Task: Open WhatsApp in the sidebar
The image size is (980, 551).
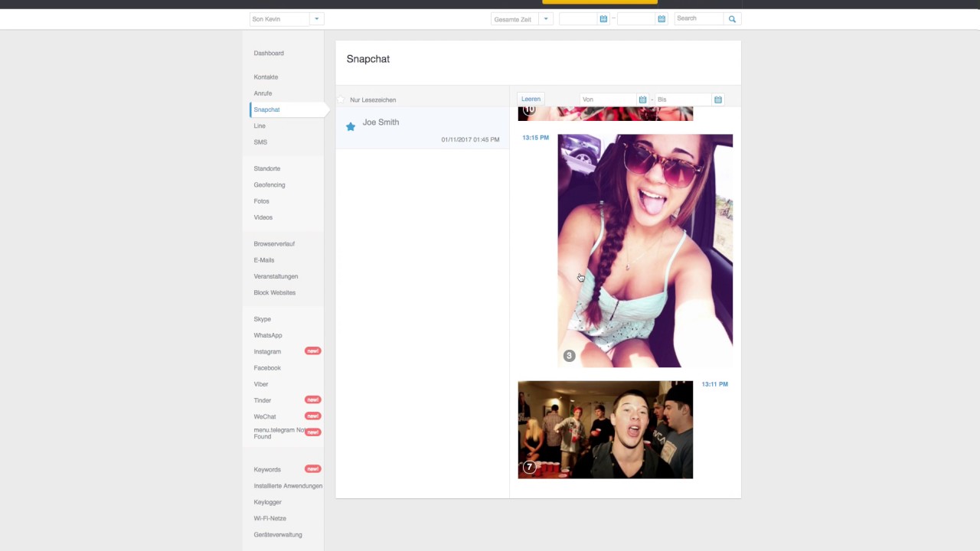Action: point(268,335)
